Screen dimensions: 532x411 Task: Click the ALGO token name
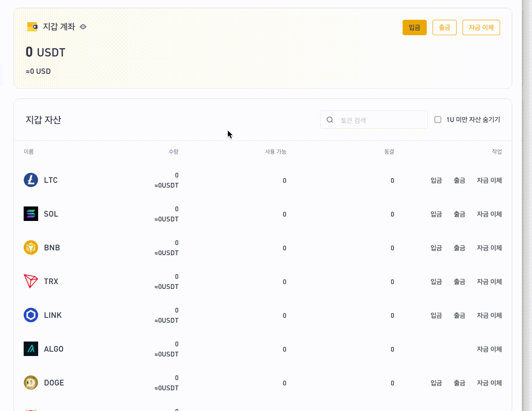[x=54, y=349]
